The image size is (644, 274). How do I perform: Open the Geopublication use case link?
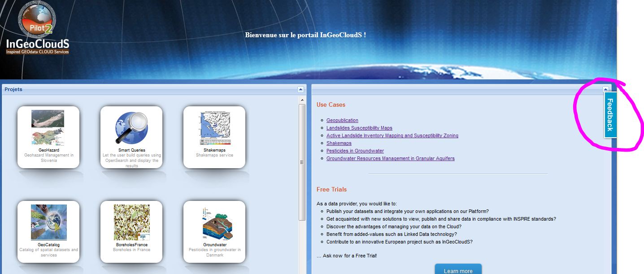tap(342, 120)
